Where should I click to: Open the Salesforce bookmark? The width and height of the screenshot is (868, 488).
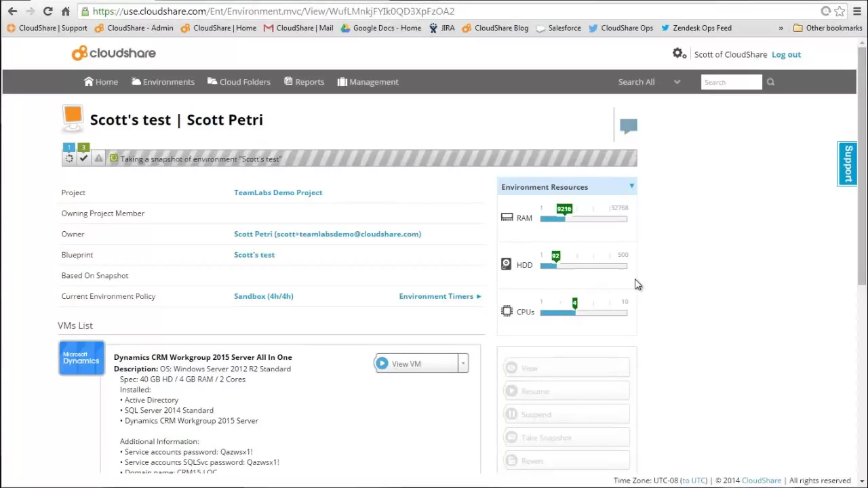coord(558,28)
